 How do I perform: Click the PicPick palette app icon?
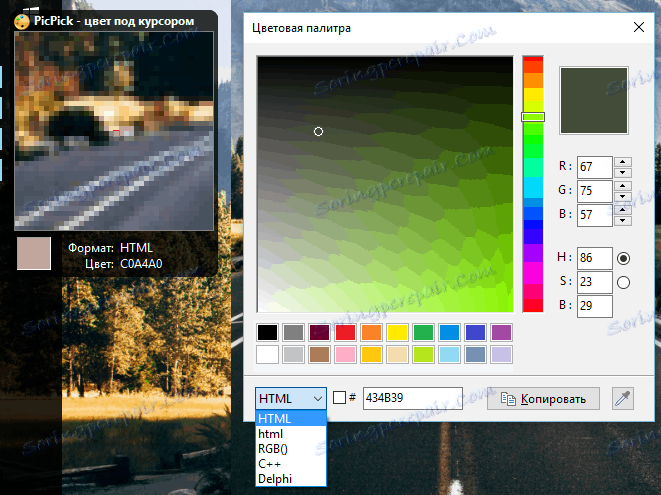tap(21, 21)
